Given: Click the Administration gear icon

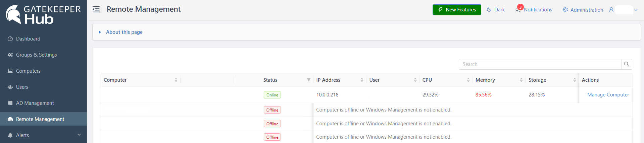Looking at the screenshot, I should 565,10.
